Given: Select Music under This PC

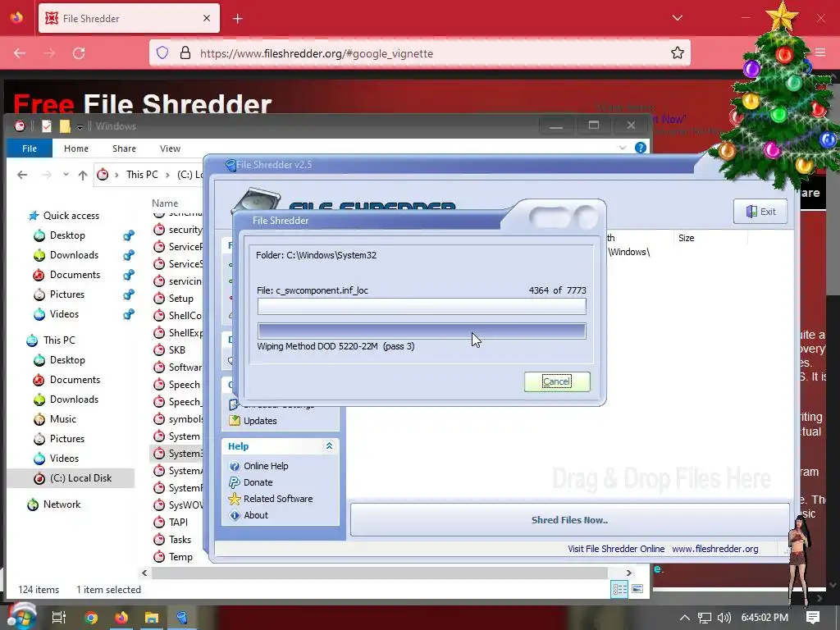Looking at the screenshot, I should 62,419.
